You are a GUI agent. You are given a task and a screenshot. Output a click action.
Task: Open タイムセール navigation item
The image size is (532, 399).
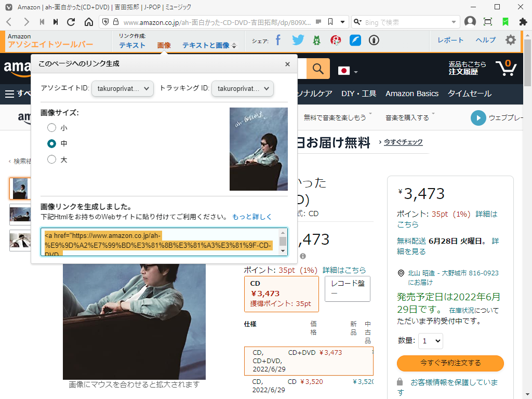pyautogui.click(x=470, y=94)
